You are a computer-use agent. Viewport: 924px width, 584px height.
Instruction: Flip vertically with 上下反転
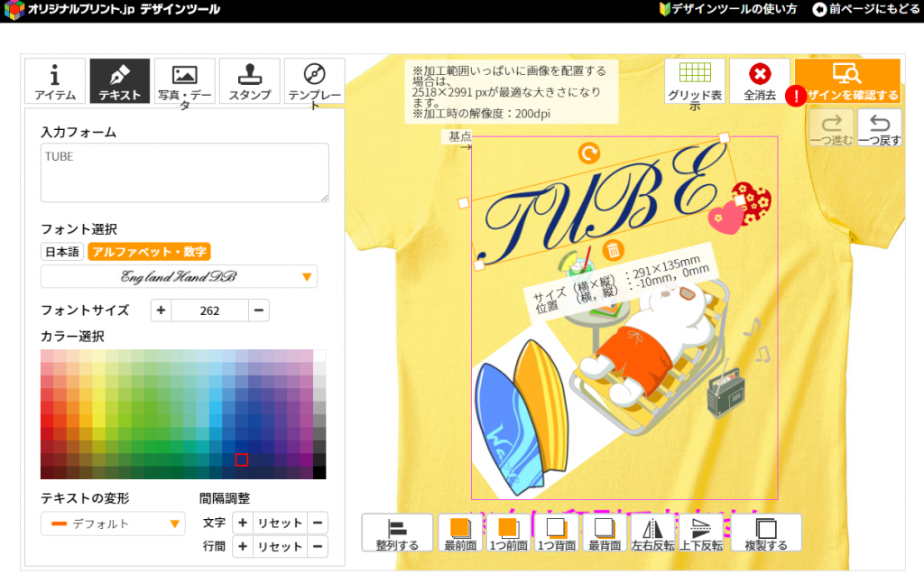click(701, 533)
